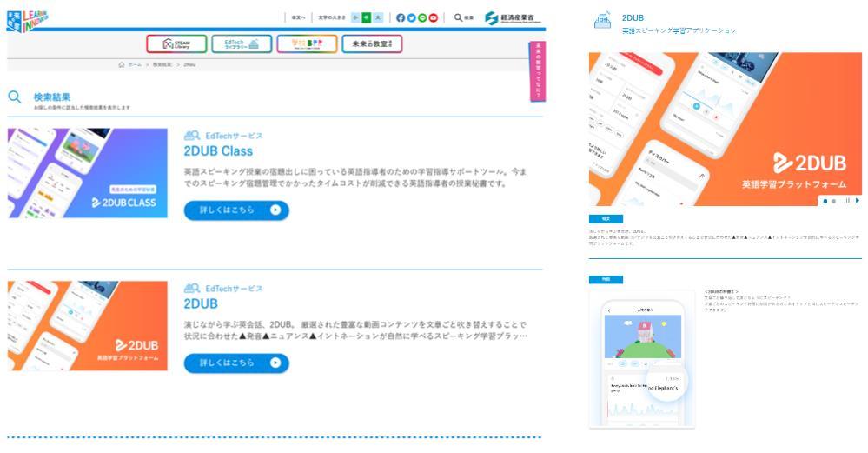Open the 2DUB Class result title
Viewport: 868px width, 453px height.
click(218, 151)
